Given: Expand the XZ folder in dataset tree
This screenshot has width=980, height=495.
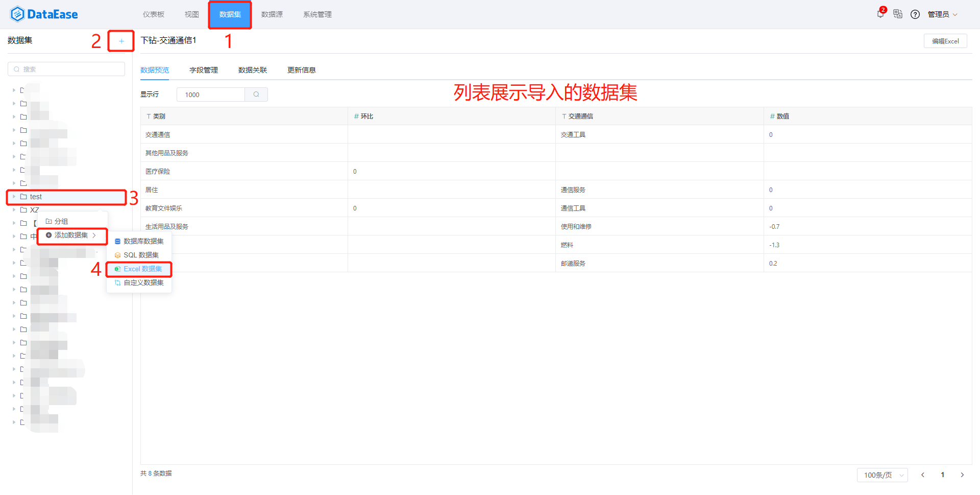Looking at the screenshot, I should [x=13, y=209].
